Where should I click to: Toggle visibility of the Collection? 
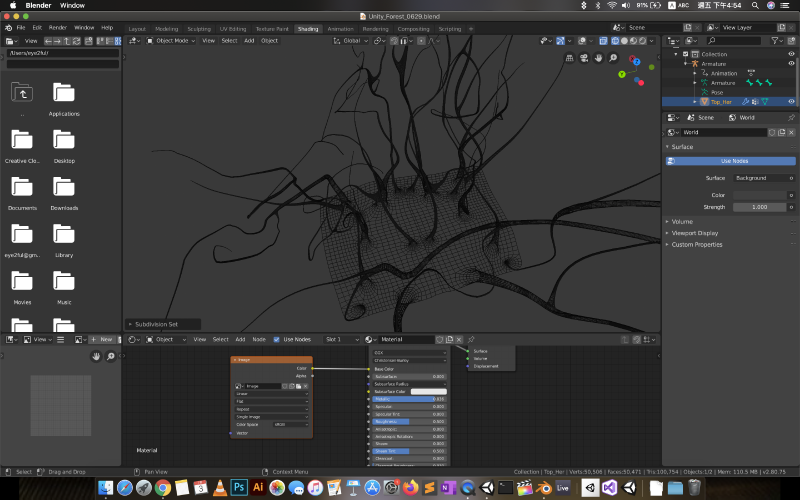[791, 54]
